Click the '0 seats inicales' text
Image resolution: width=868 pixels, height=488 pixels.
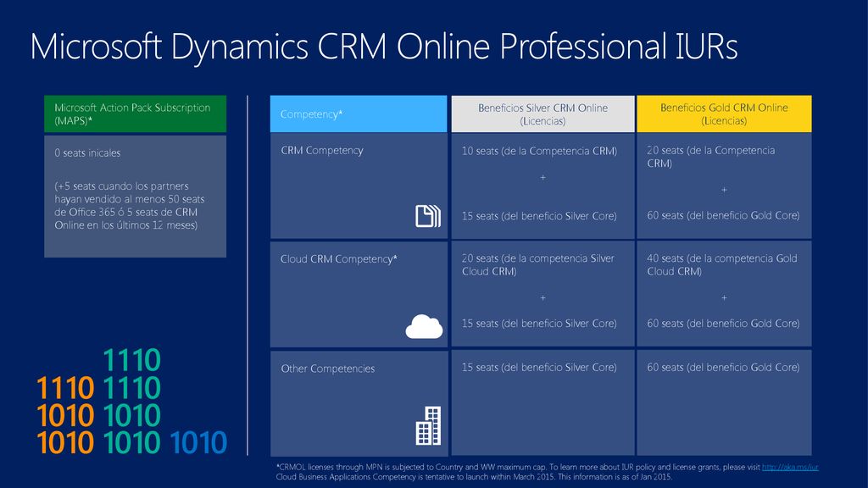[87, 152]
